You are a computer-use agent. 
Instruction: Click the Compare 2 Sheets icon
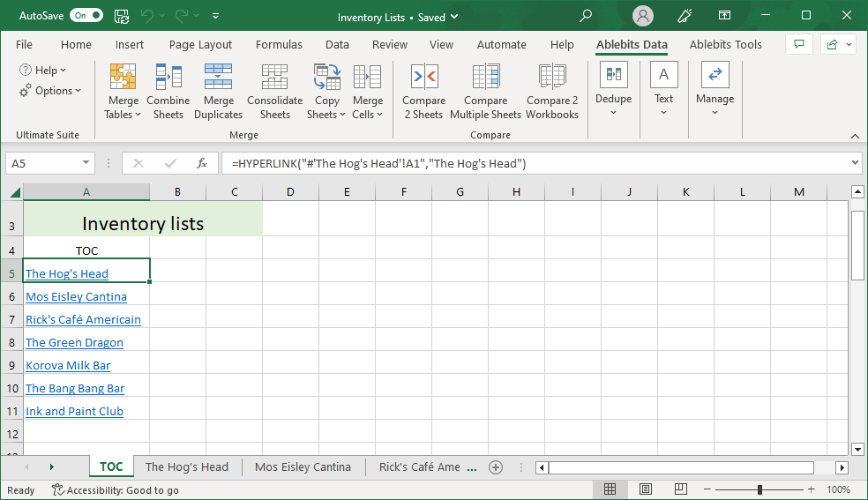coord(423,78)
